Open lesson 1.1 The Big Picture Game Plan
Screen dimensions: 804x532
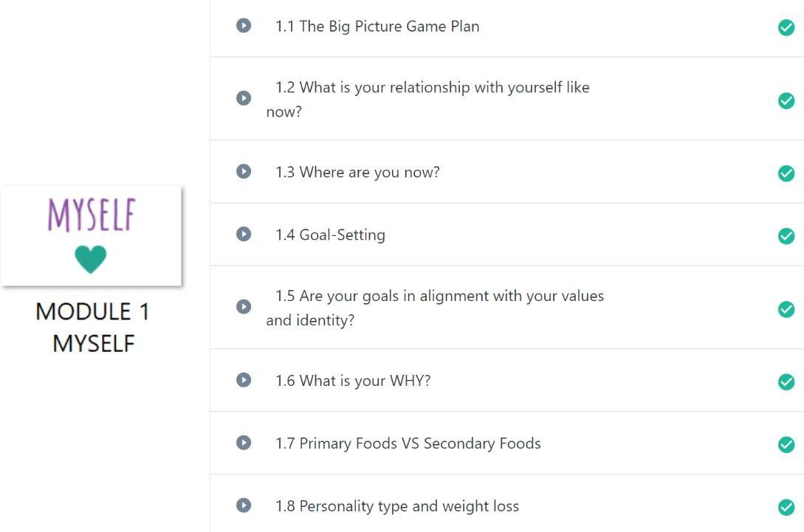coord(377,27)
